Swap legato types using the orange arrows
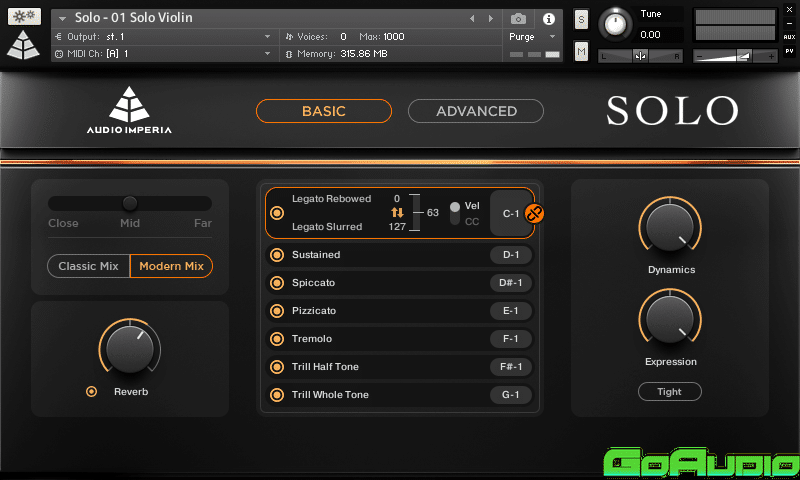 [x=397, y=212]
